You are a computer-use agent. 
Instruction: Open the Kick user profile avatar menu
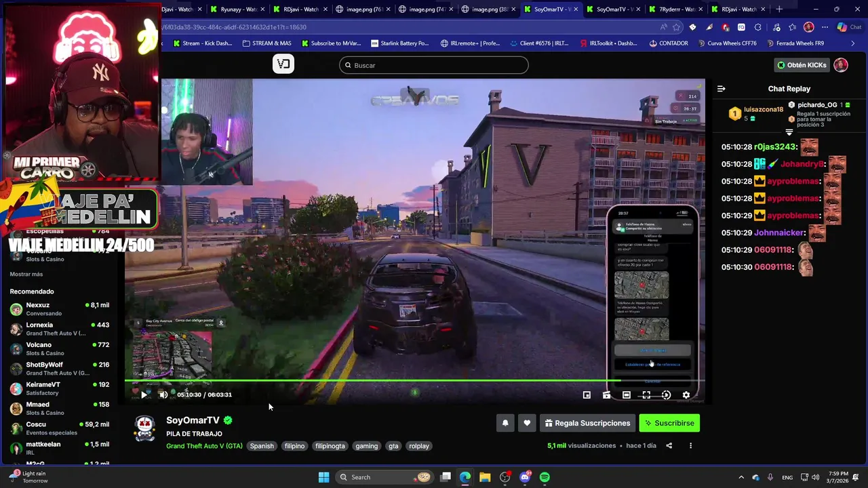pyautogui.click(x=841, y=65)
